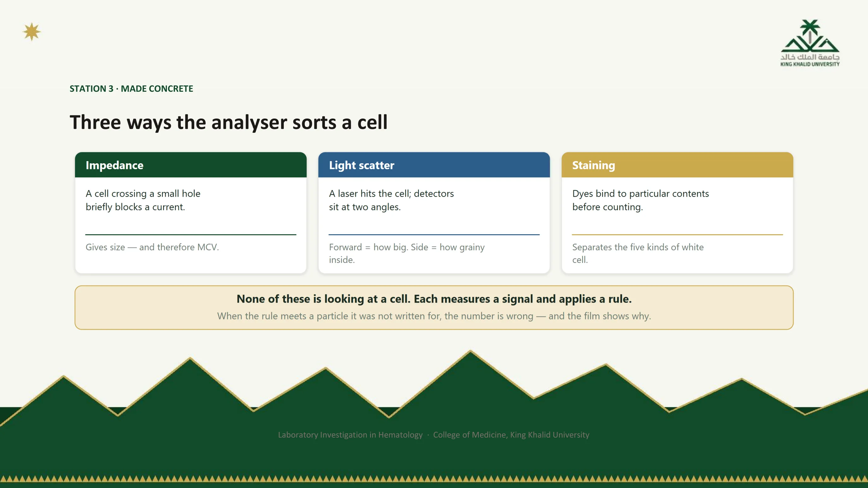868x488 pixels.
Task: Select the Staining card header
Action: pyautogui.click(x=677, y=165)
